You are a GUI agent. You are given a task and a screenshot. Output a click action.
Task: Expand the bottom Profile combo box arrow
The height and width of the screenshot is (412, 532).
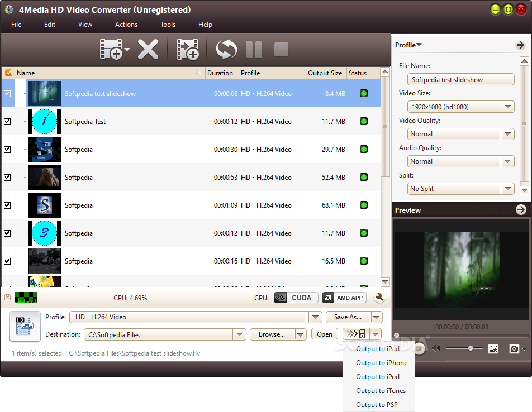[315, 317]
